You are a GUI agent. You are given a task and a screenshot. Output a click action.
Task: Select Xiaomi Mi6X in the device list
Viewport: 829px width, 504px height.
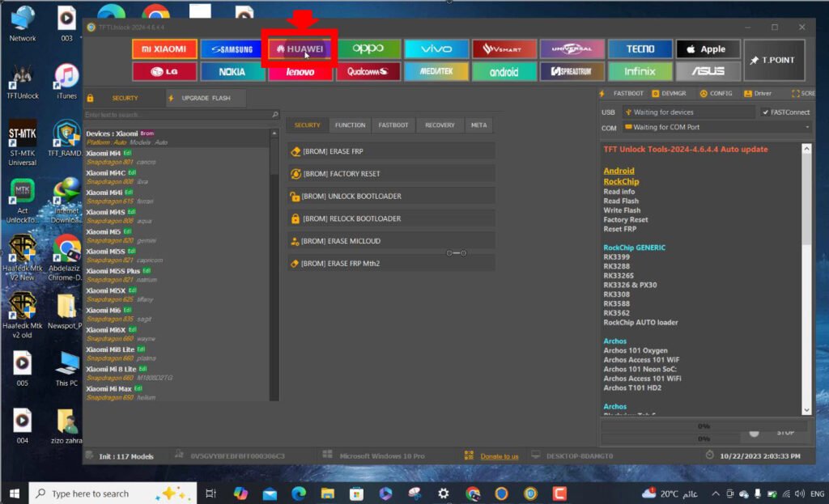coord(177,334)
